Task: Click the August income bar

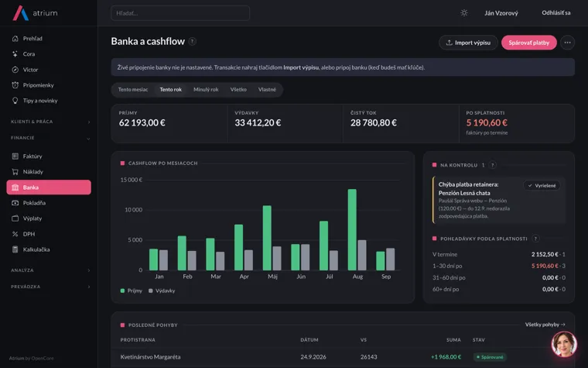Action: 352,230
